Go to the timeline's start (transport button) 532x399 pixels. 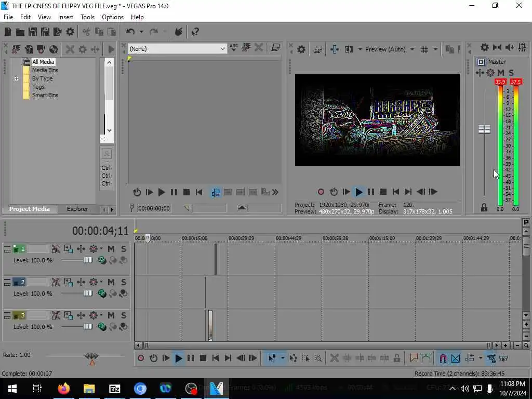click(216, 358)
